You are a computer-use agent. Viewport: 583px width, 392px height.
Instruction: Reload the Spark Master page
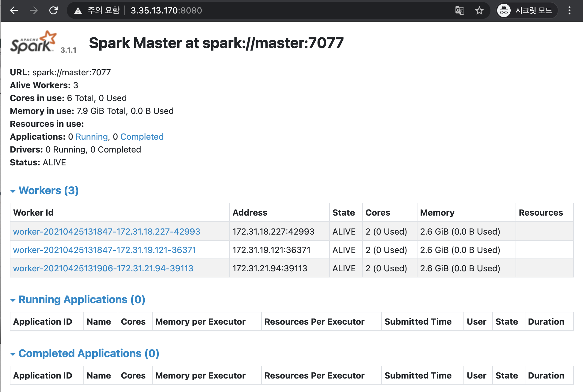[53, 10]
